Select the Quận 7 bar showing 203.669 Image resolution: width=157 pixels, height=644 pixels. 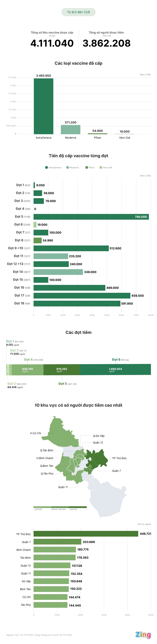57,542
